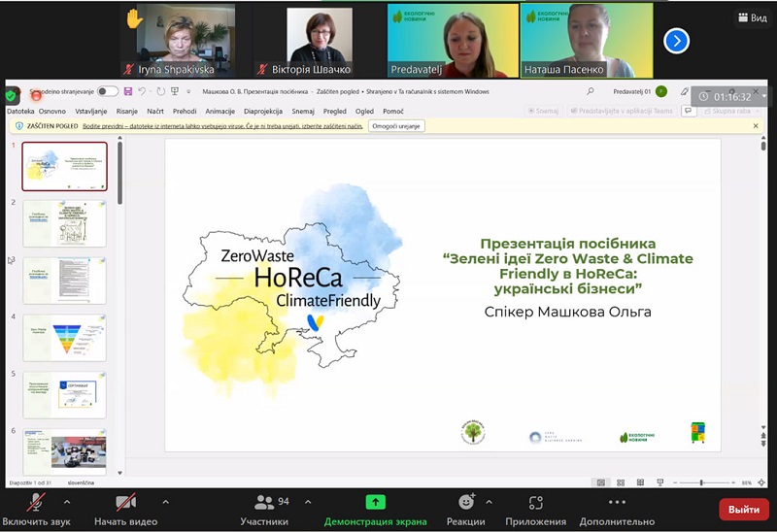
Task: Toggle the Samodejno shranjevanje autosave switch
Action: click(108, 91)
